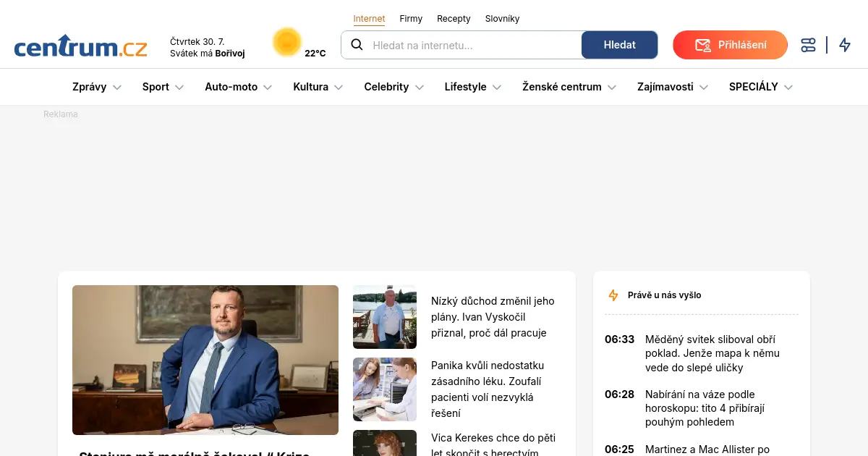This screenshot has width=868, height=456.
Task: Open Nabírání na váze podle horoskopu article
Action: pos(705,408)
